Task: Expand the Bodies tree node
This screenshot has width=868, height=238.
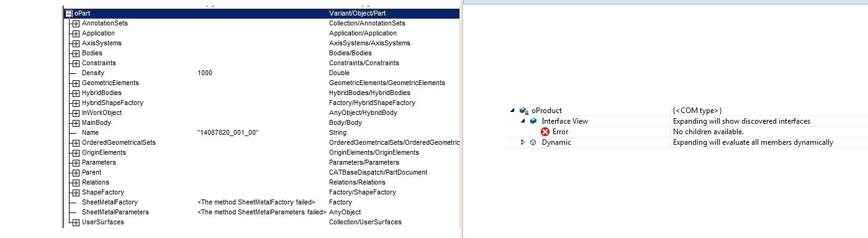Action: [x=76, y=53]
